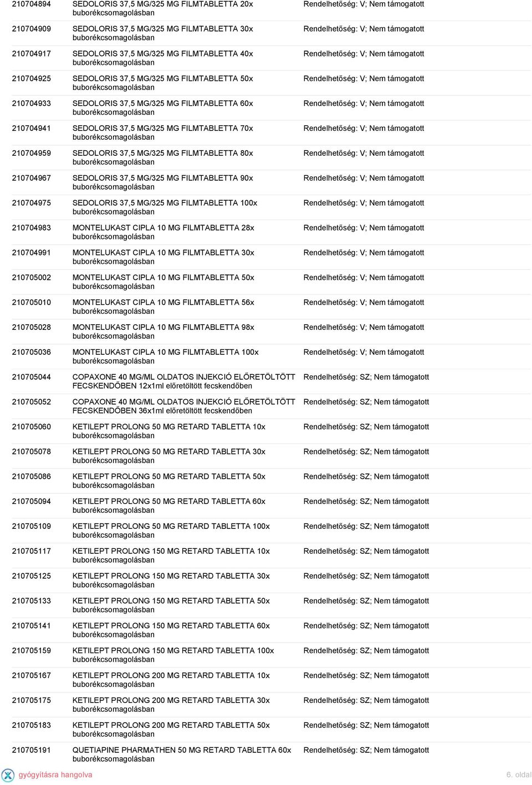Select COPAXONE 40 MG/ML 12x1ml entry
The height and width of the screenshot is (785, 532).
[x=184, y=381]
